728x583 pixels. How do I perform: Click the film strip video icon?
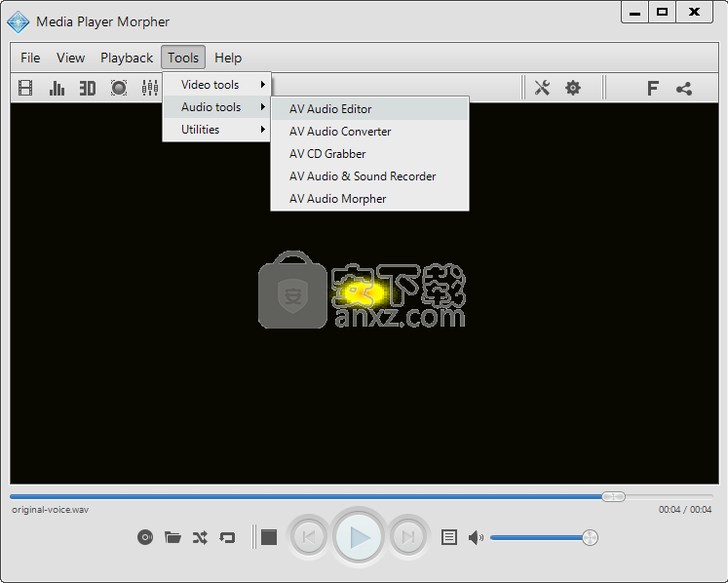click(x=25, y=88)
